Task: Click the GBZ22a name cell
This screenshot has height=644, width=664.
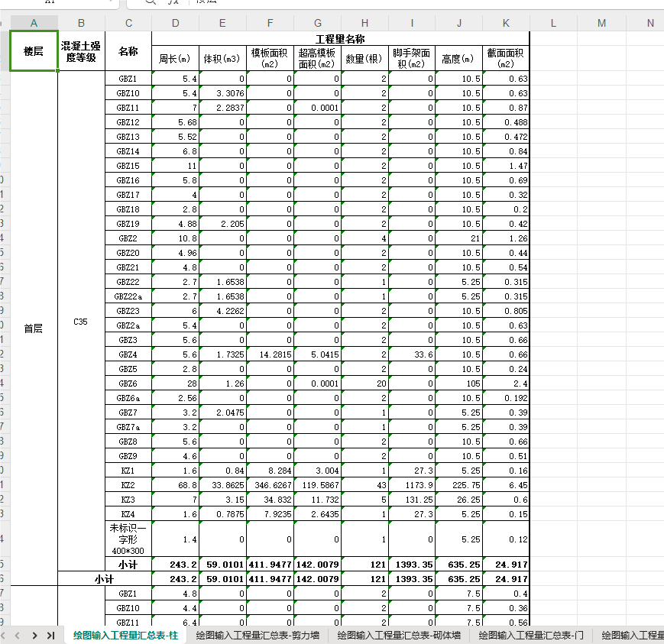Action: (x=128, y=296)
